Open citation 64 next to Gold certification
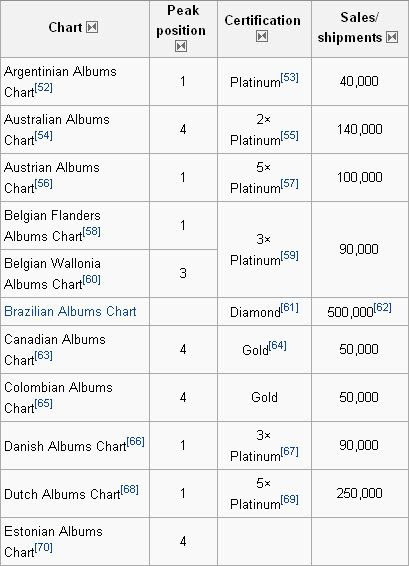Screen dimensions: 409x566 [x=277, y=345]
